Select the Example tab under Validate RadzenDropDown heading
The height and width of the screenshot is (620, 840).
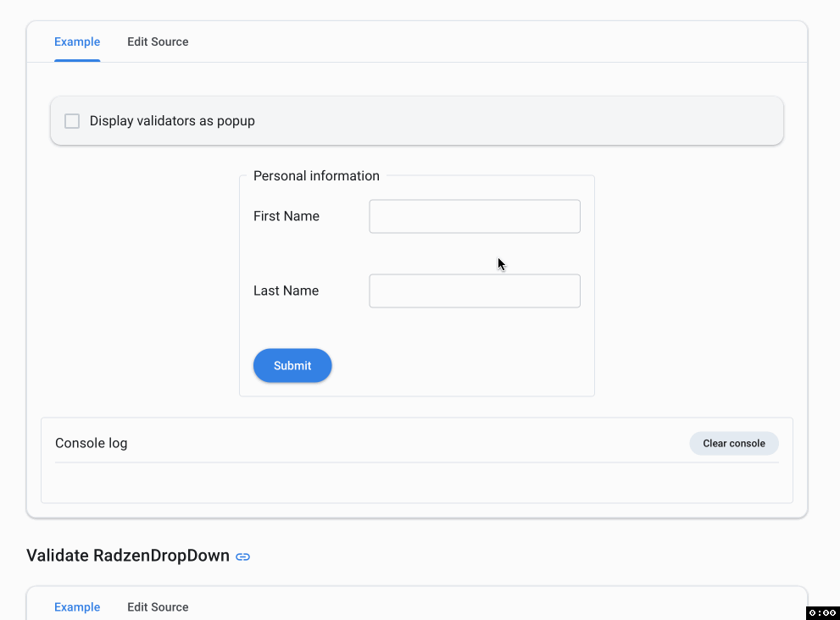(77, 607)
